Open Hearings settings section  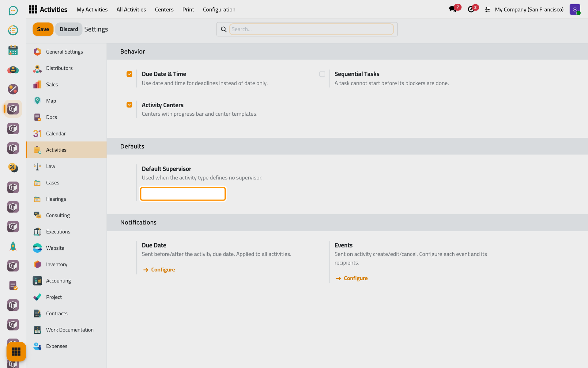pos(66,199)
